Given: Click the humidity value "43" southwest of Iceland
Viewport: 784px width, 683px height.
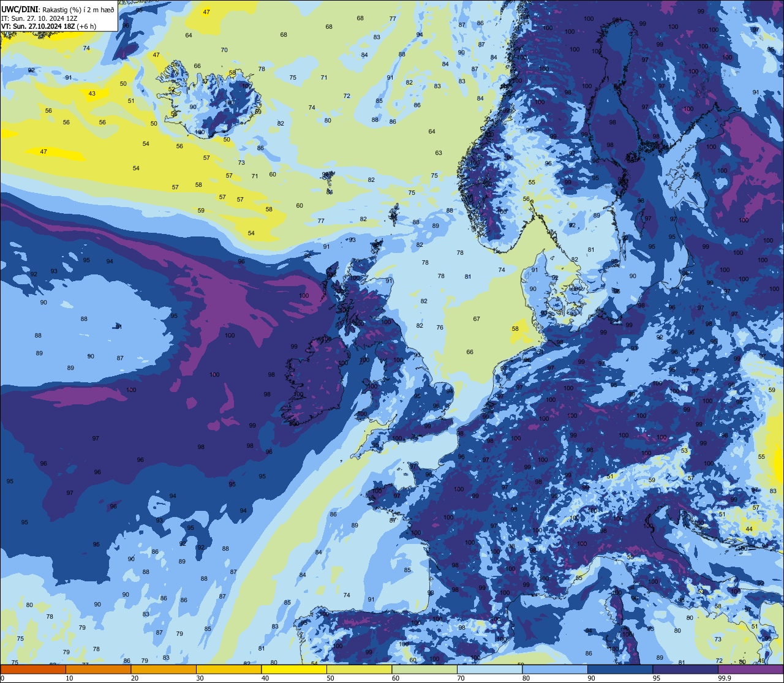Looking at the screenshot, I should (x=92, y=94).
